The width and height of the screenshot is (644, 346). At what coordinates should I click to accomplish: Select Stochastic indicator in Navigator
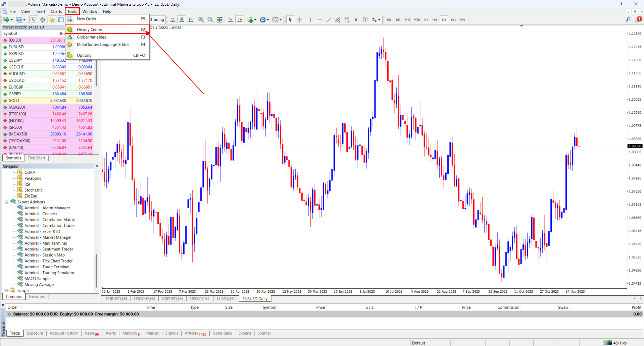(x=33, y=190)
